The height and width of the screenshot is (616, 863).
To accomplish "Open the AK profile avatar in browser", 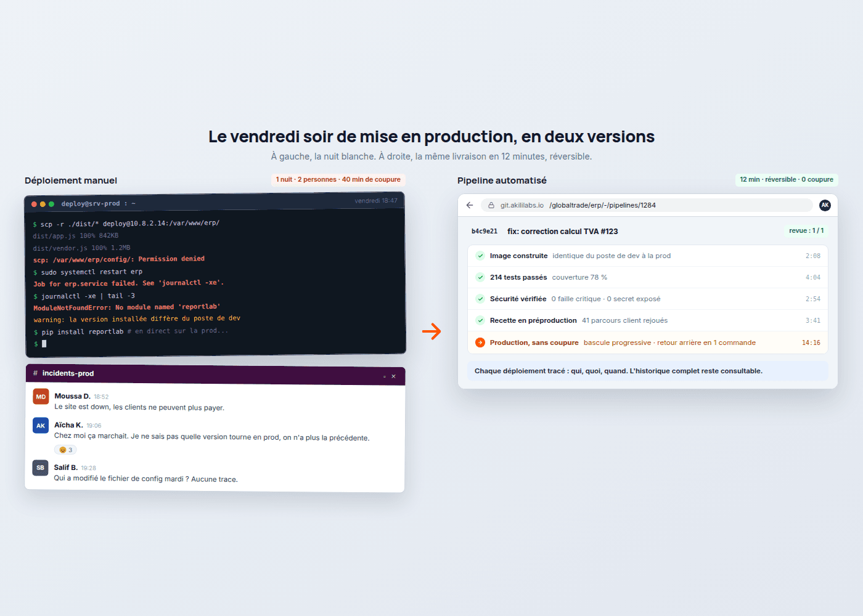I will (x=825, y=205).
